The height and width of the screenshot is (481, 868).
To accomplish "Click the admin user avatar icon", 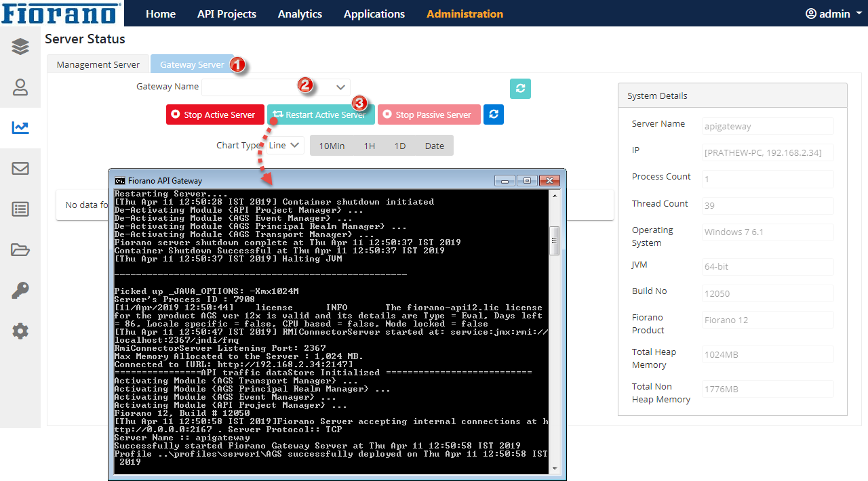I will pos(811,14).
